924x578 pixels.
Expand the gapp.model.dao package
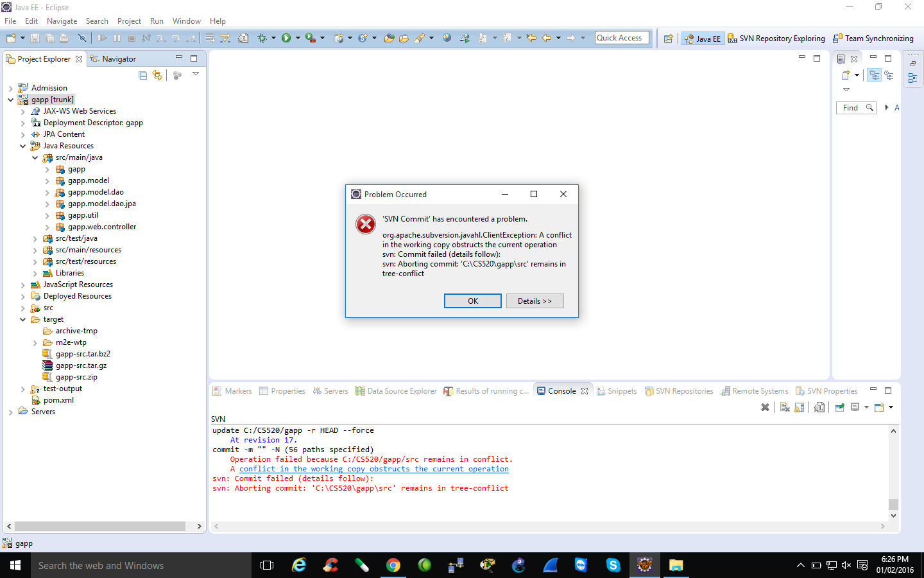point(47,193)
